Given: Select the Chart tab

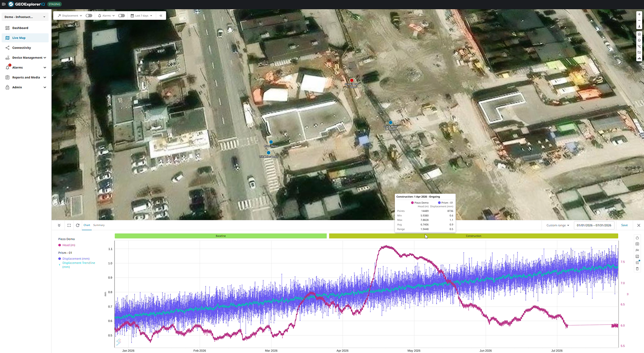Looking at the screenshot, I should [87, 225].
